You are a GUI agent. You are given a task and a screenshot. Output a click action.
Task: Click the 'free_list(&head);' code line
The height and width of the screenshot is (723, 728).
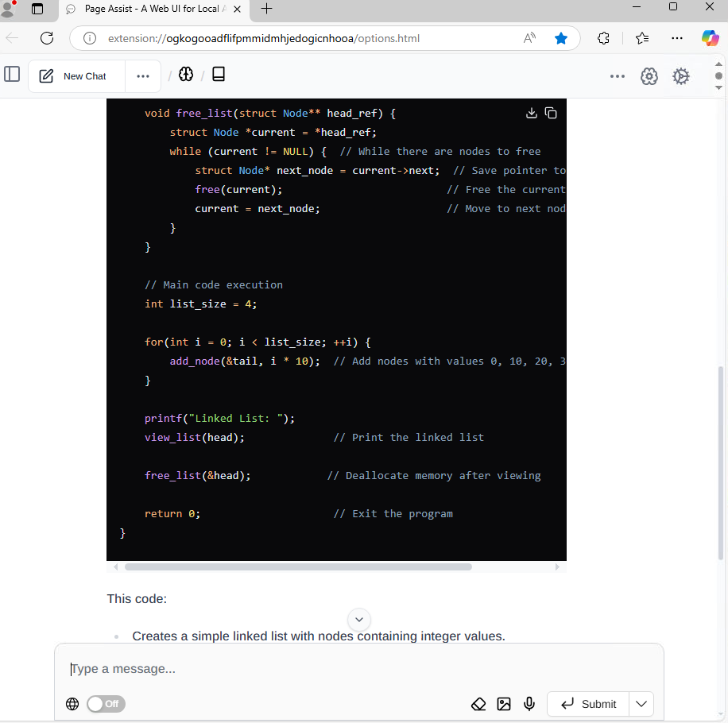click(197, 476)
